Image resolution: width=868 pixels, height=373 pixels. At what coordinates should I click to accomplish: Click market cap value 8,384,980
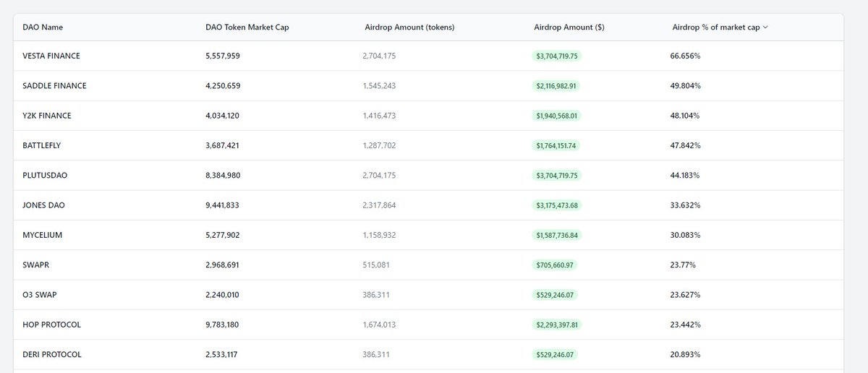[x=223, y=176]
